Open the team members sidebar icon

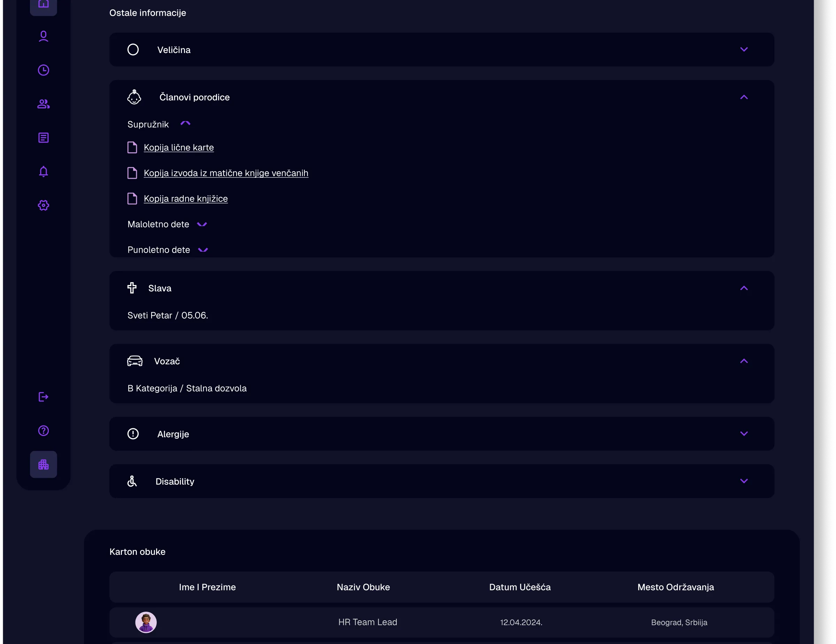[43, 104]
